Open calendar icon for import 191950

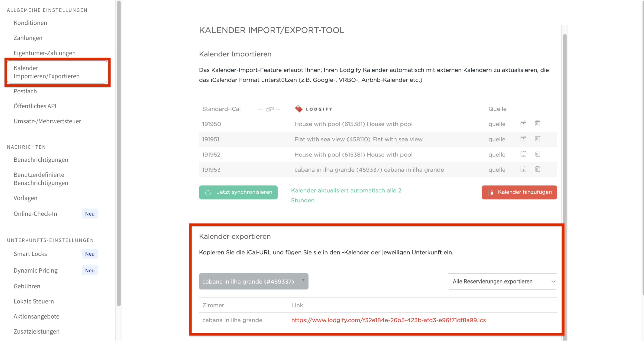point(523,124)
